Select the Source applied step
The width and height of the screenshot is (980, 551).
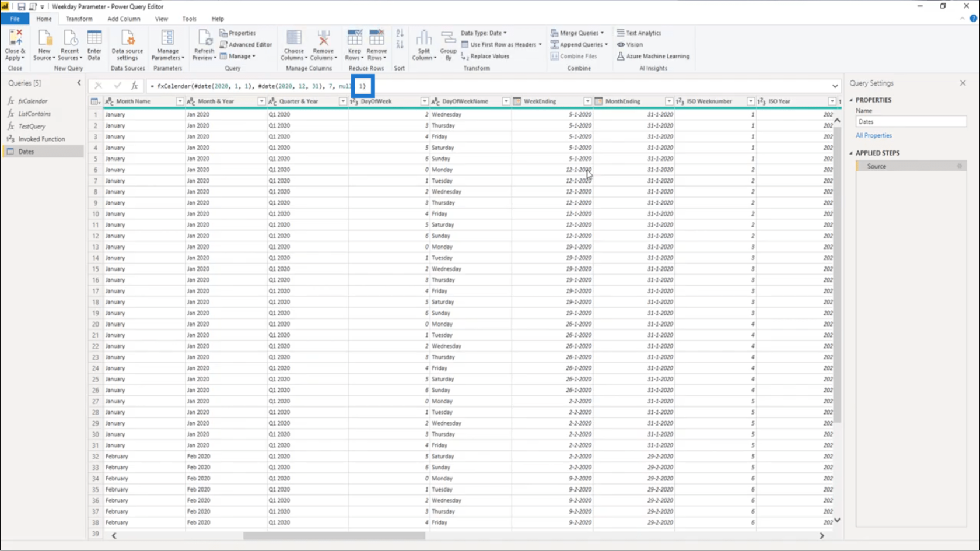point(911,166)
